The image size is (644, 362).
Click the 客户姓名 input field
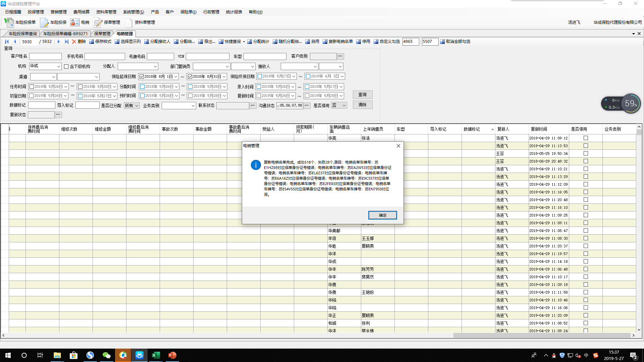45,57
